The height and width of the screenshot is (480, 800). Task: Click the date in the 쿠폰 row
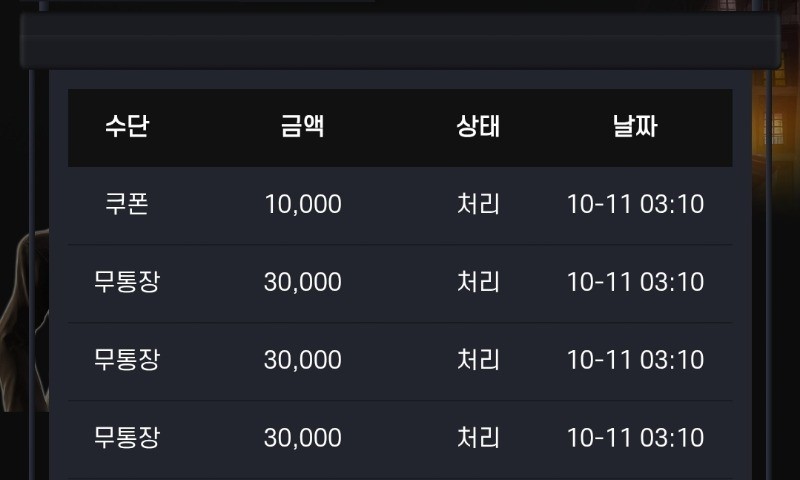(x=635, y=204)
